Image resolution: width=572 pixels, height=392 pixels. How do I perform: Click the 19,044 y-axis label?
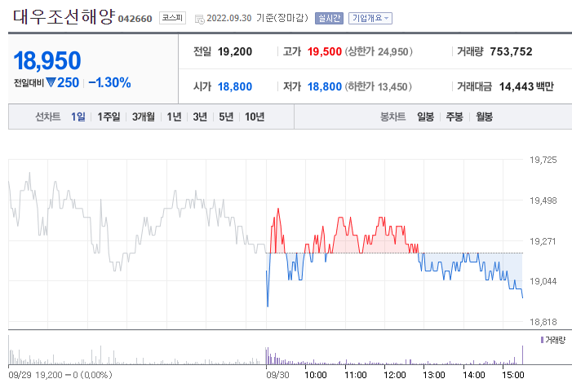[x=543, y=282]
